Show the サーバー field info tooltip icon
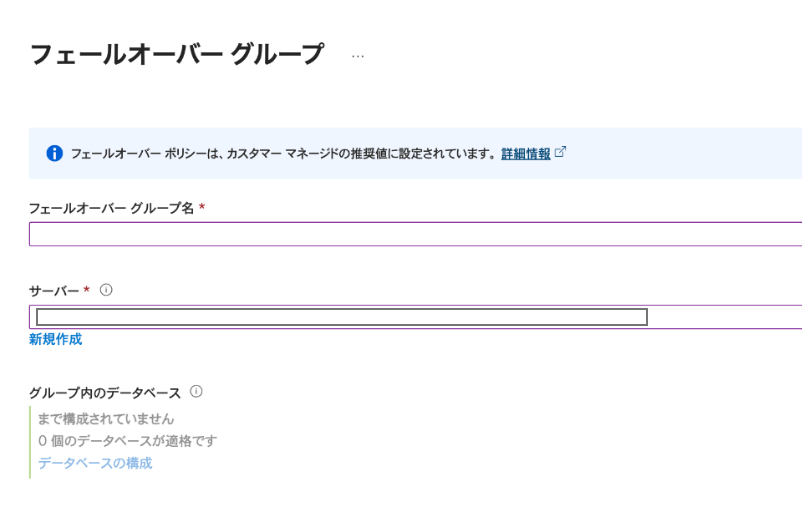 tap(106, 290)
